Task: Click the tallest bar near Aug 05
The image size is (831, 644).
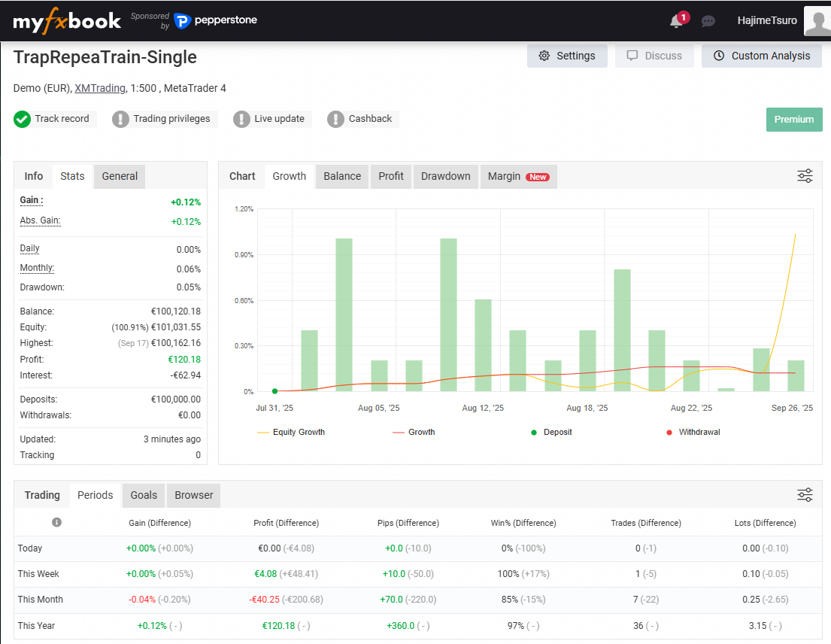Action: pos(344,314)
